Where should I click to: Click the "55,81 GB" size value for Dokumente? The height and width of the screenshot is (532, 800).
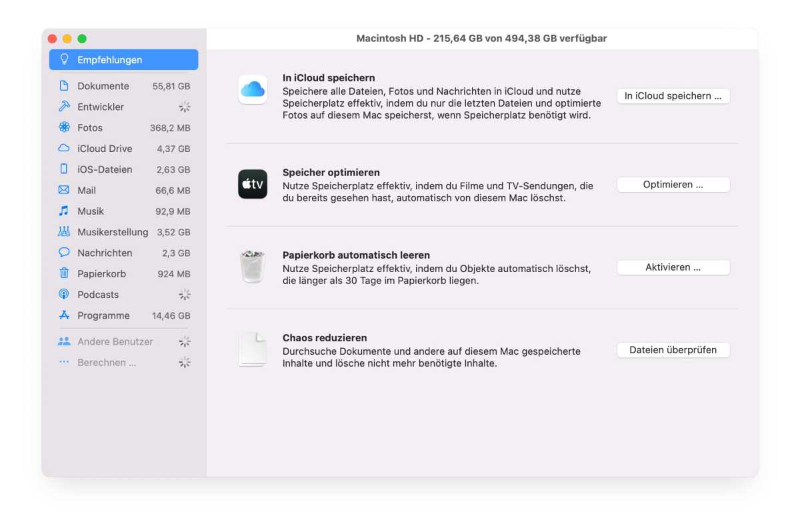171,86
